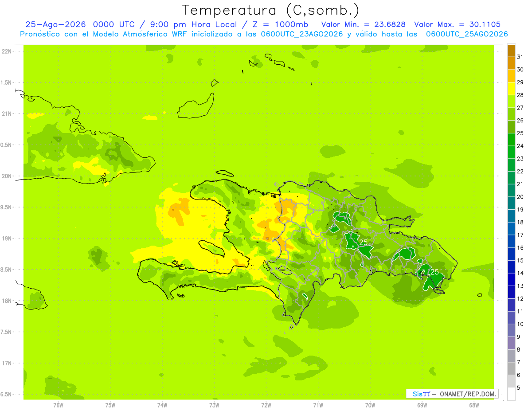
Task: Select the 68W longitude label
Action: click(x=474, y=405)
